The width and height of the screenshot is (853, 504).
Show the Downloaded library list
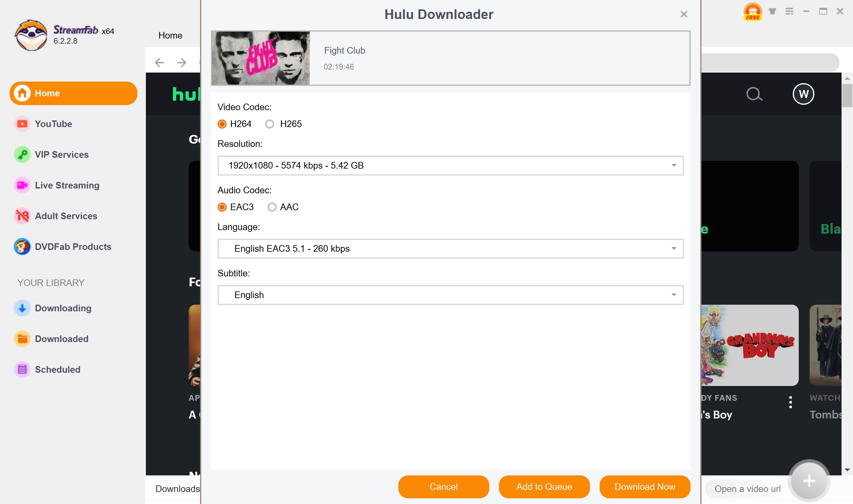[x=61, y=339]
